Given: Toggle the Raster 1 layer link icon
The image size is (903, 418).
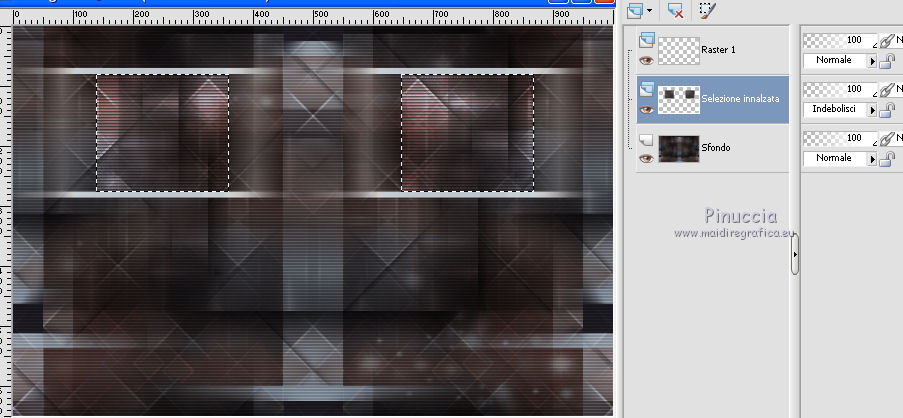Looking at the screenshot, I should 889,40.
